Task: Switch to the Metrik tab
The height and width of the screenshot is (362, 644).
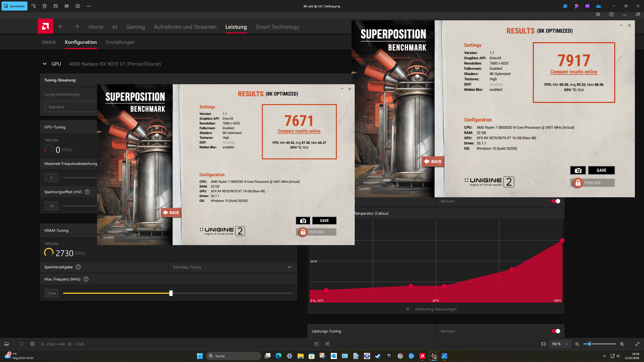Action: point(49,42)
